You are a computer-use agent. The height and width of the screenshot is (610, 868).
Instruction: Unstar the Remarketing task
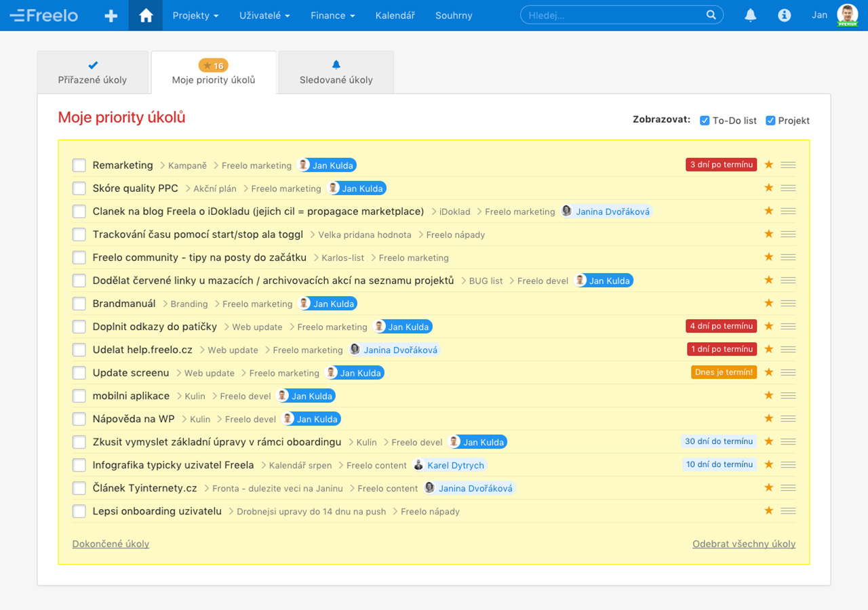pos(768,165)
